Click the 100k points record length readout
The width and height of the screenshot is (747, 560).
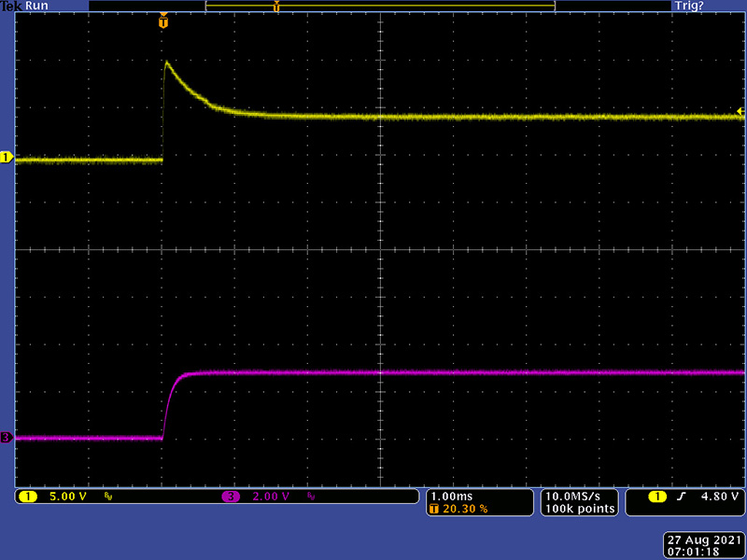(578, 509)
